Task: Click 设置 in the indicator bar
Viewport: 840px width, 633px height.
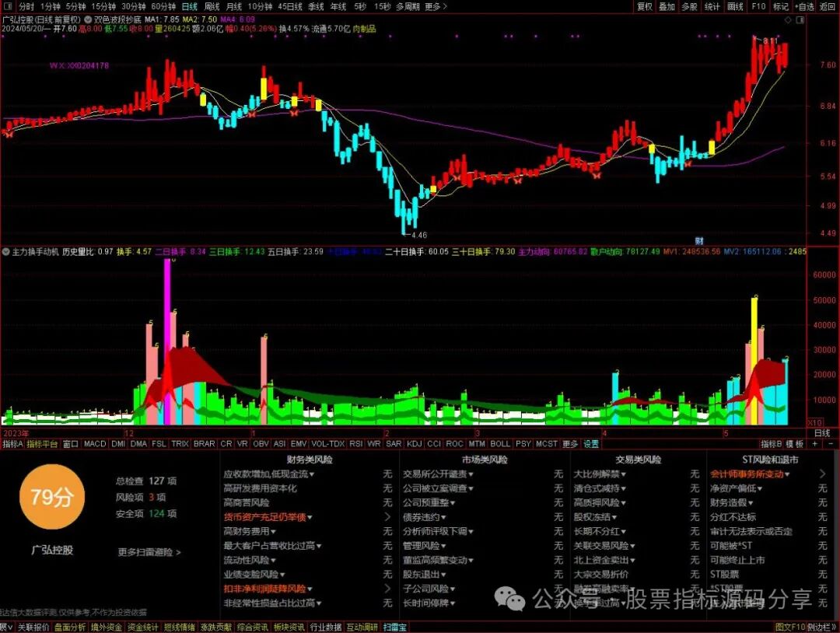Action: point(591,444)
